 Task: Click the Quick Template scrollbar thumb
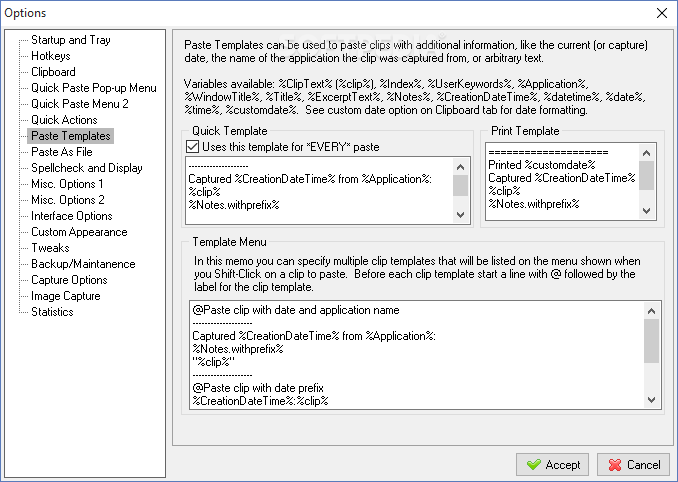pos(461,185)
